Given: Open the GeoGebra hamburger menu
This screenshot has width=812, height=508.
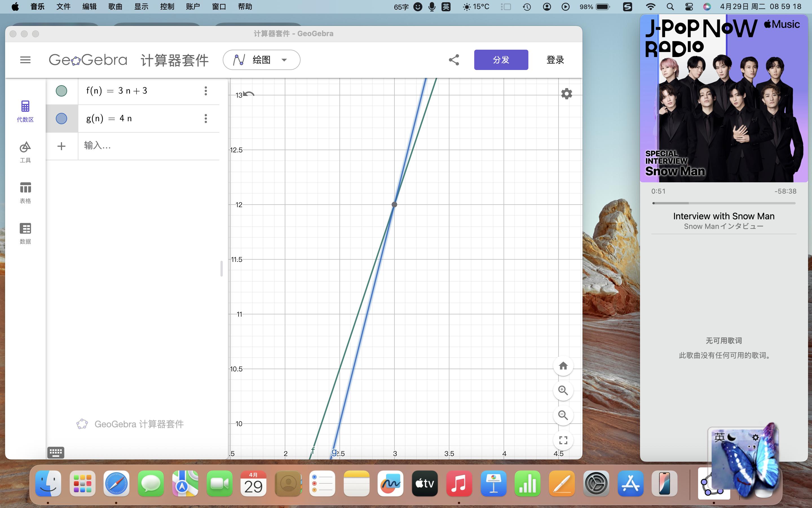Looking at the screenshot, I should click(25, 60).
